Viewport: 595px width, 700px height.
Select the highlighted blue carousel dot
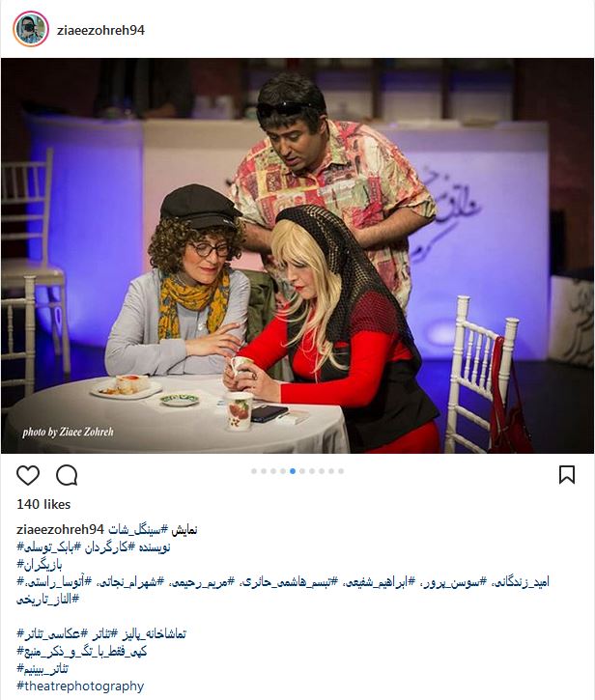click(293, 471)
